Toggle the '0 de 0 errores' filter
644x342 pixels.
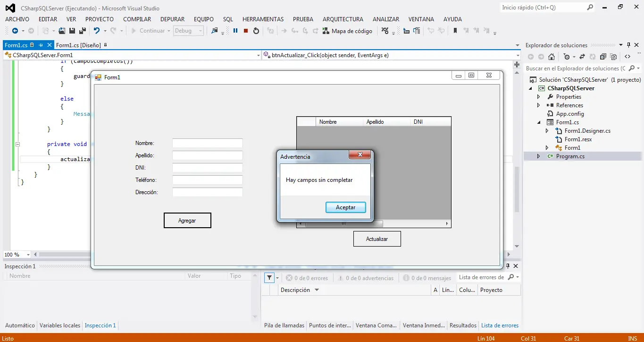307,278
